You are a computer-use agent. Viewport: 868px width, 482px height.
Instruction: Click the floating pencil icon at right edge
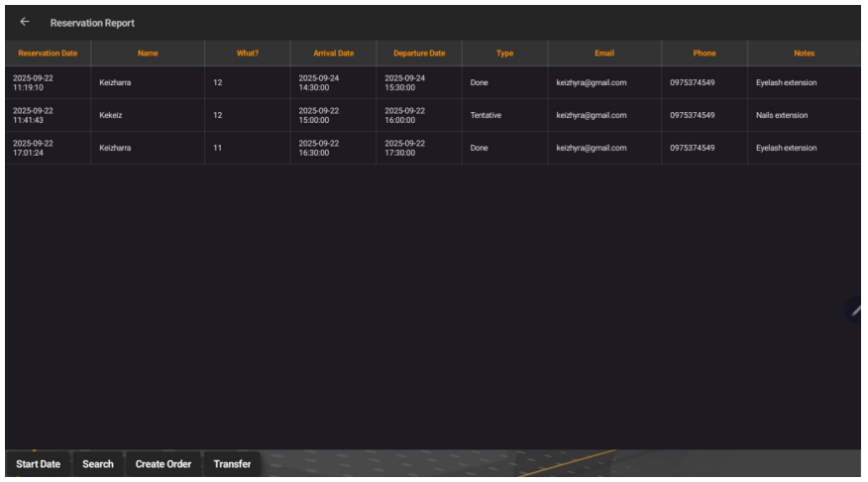(856, 310)
